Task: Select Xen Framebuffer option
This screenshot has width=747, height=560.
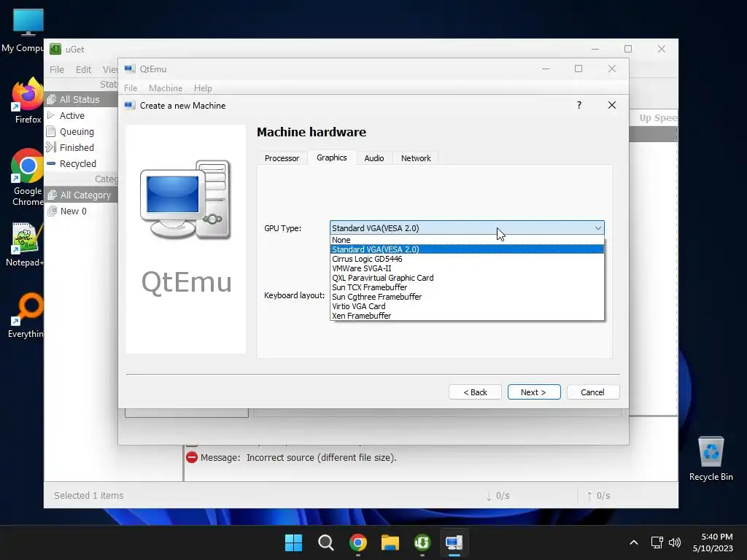Action: click(x=467, y=316)
